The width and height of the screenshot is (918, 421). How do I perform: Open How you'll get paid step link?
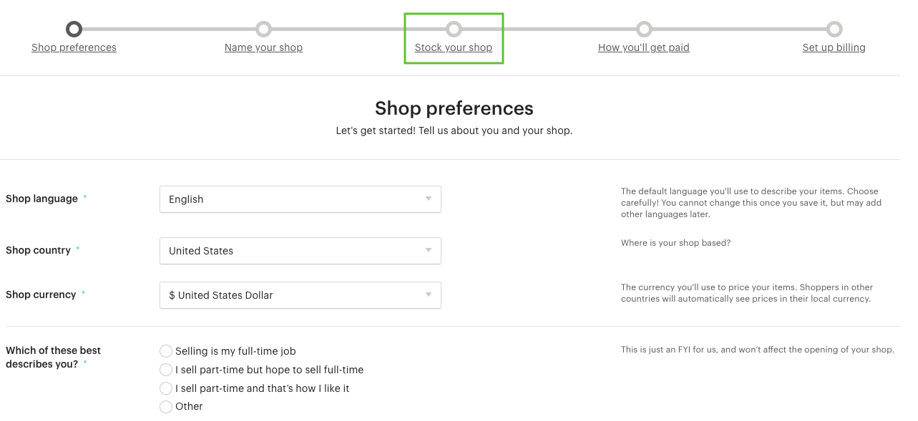644,47
